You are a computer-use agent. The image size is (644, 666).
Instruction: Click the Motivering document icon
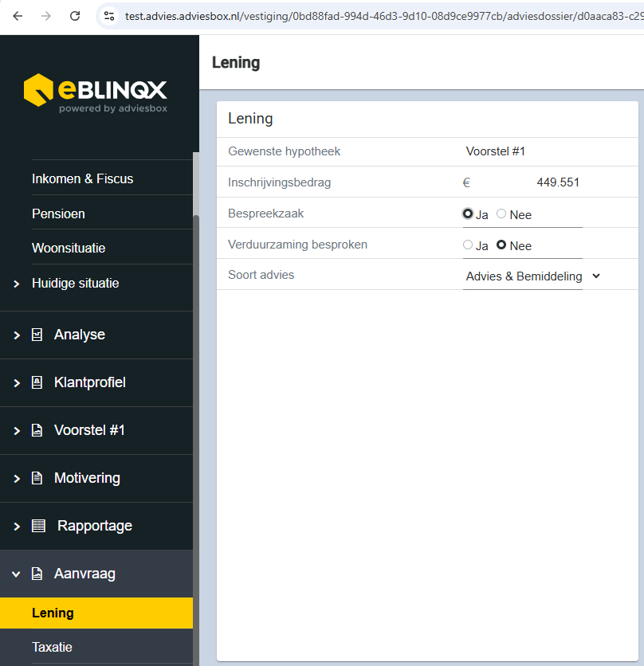[37, 479]
